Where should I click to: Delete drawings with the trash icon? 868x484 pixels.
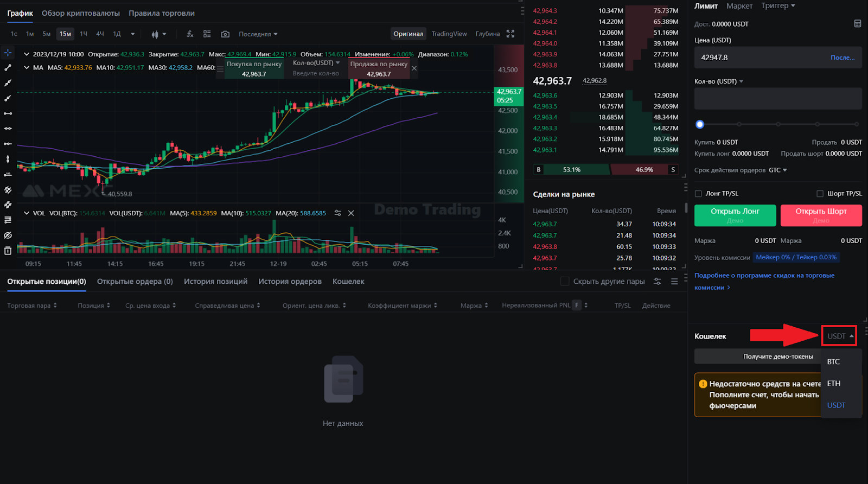pos(8,251)
